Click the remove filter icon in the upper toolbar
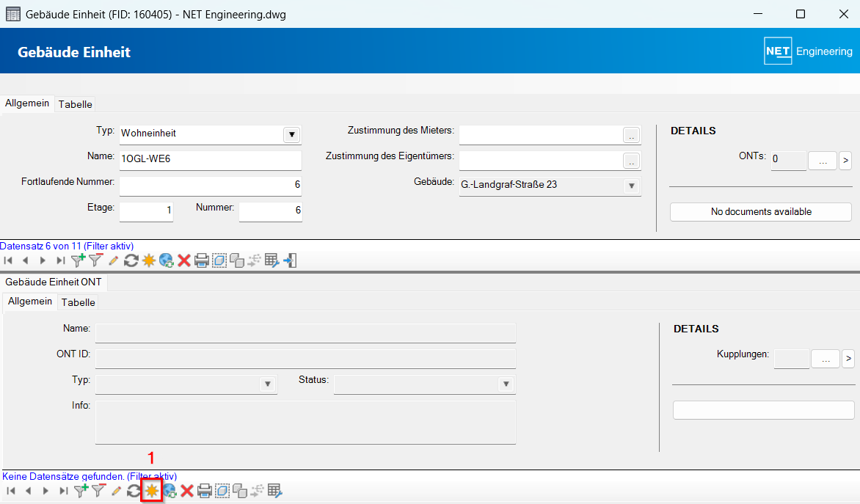 click(x=97, y=260)
